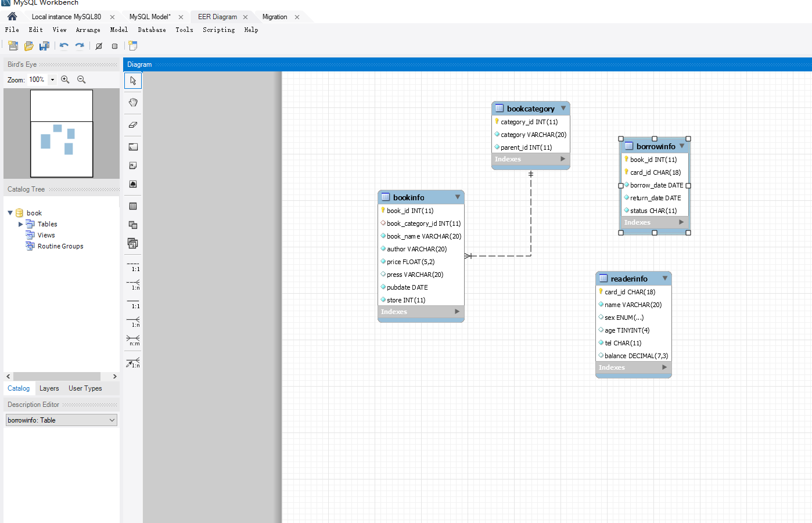
Task: Select the New Text Note tool
Action: click(x=133, y=165)
